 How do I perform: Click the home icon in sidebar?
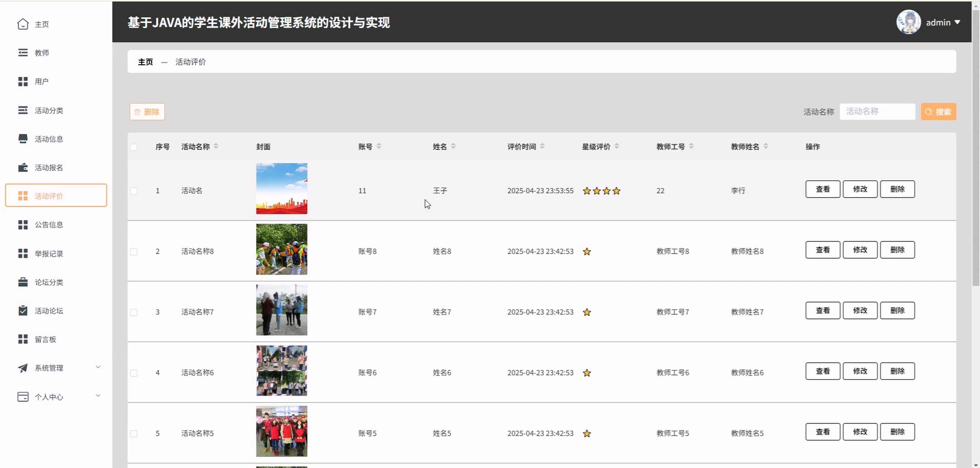(23, 24)
